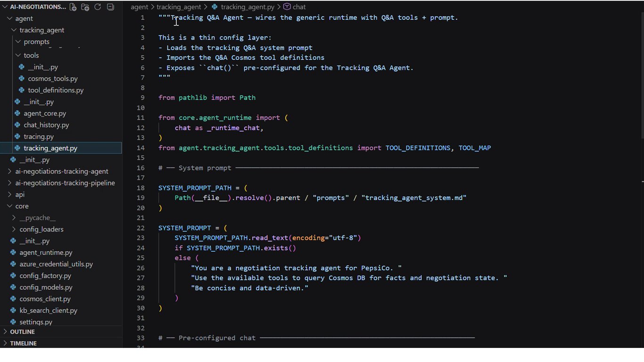Click 'tracking_agent.py' in the breadcrumb

pyautogui.click(x=248, y=7)
